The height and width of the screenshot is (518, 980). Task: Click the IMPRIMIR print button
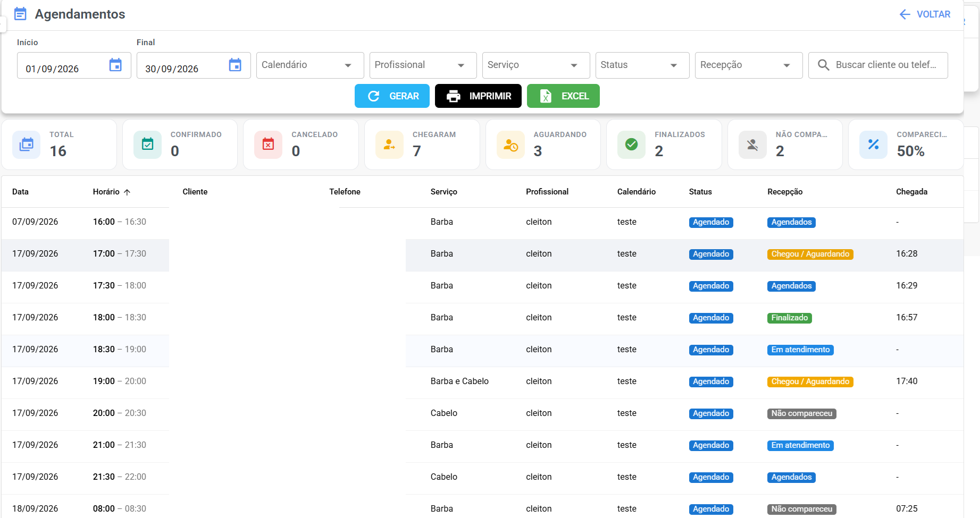click(x=478, y=96)
